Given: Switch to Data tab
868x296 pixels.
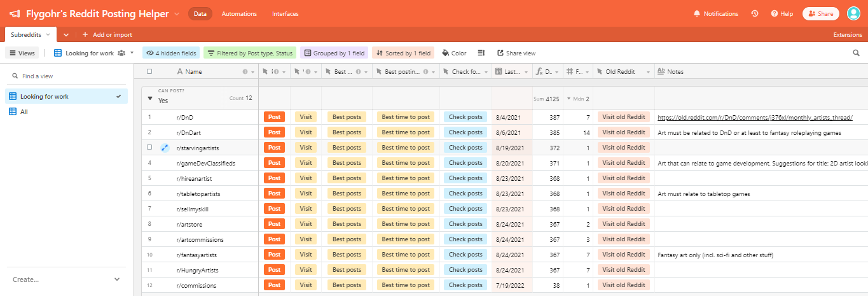Looking at the screenshot, I should coord(200,13).
